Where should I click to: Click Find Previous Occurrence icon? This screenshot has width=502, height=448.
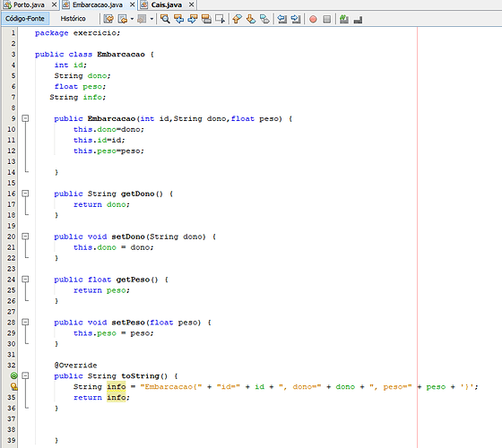click(178, 19)
